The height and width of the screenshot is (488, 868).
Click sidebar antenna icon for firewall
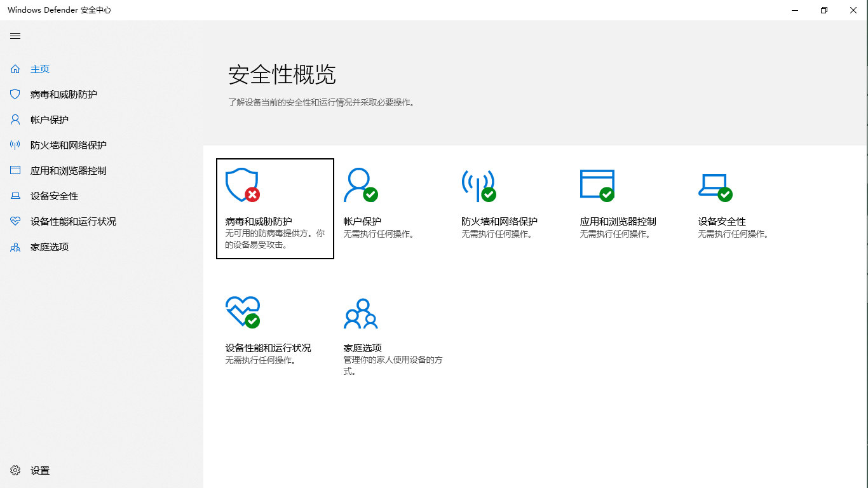15,145
